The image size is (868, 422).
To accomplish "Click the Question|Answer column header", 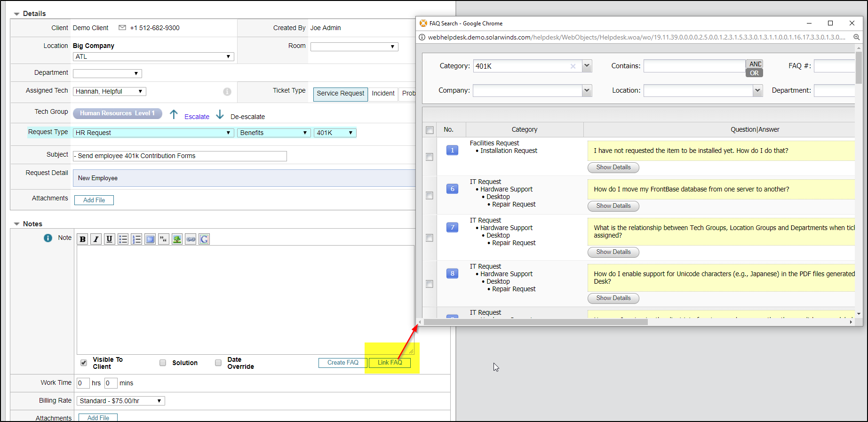I will pos(755,129).
